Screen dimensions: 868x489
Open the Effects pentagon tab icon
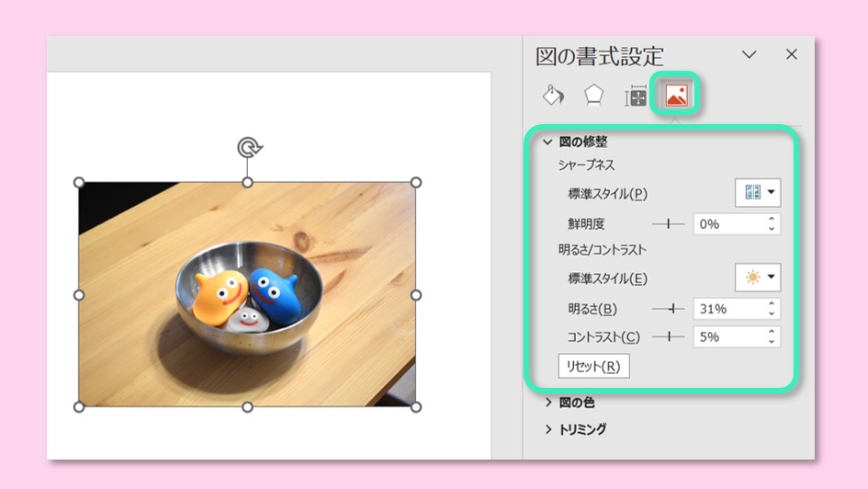point(593,96)
